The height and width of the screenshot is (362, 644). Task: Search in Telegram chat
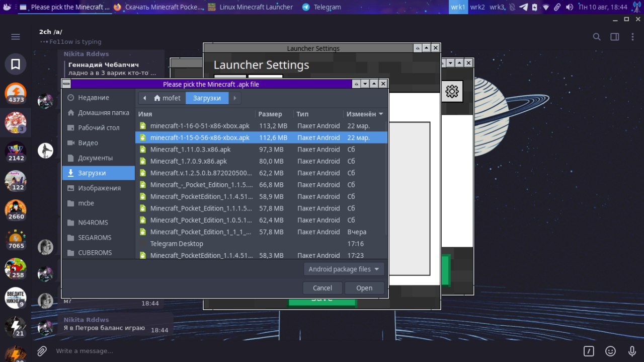[x=597, y=37]
